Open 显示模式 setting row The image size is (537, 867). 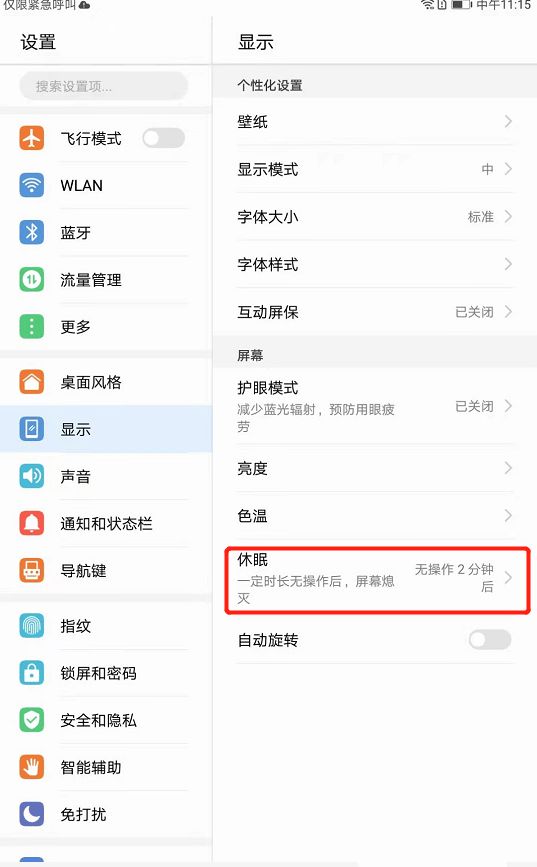point(375,169)
